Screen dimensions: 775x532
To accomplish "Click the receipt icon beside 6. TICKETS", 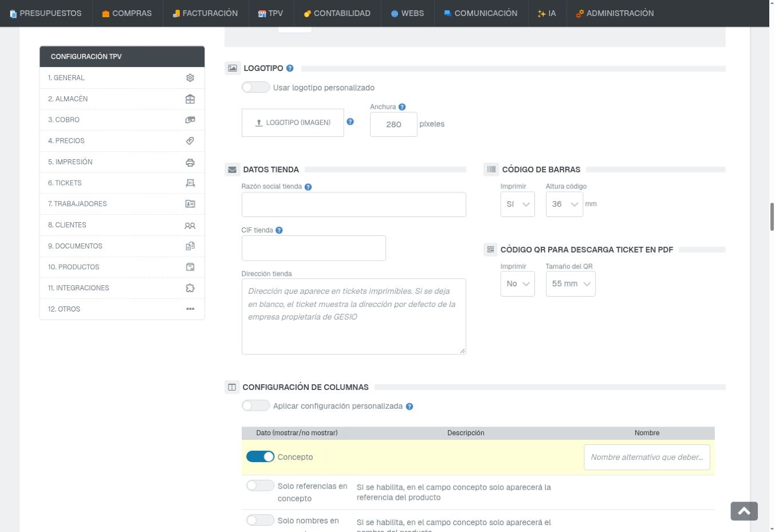I will coord(190,183).
